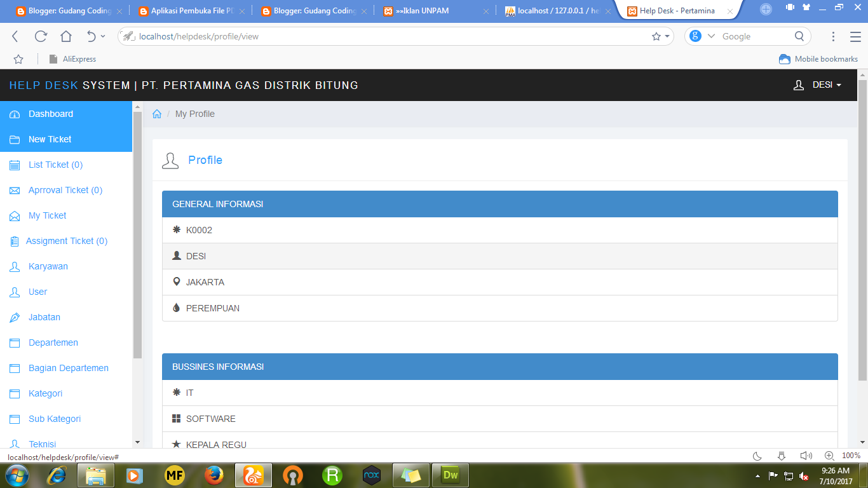The height and width of the screenshot is (488, 868).
Task: Open the Windows Start menu
Action: coord(17,475)
